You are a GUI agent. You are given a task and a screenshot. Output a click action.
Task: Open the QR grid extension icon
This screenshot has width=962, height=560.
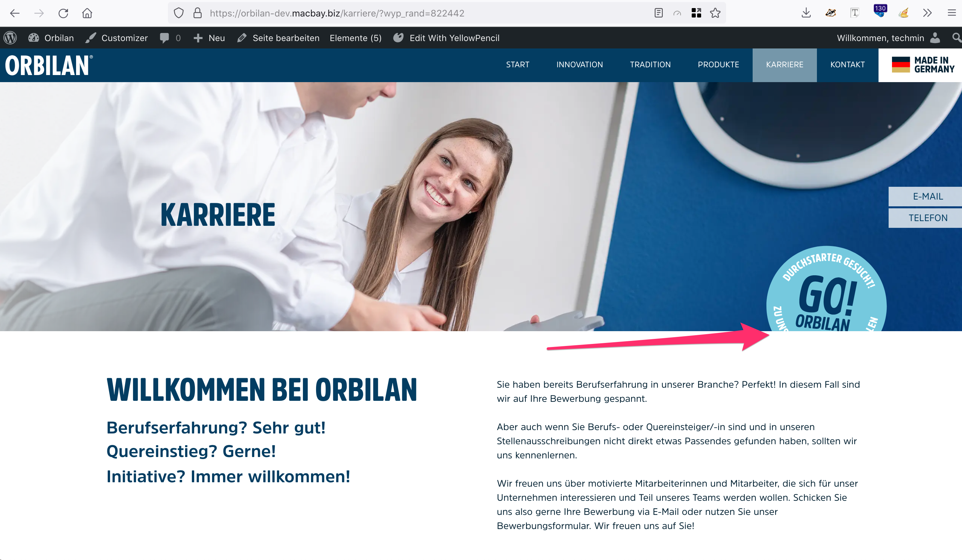click(x=696, y=13)
